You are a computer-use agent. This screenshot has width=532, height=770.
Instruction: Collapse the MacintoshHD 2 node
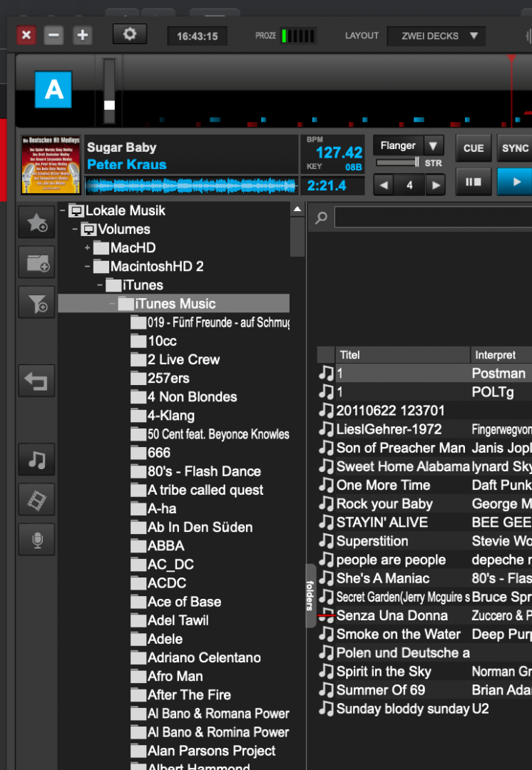click(x=88, y=267)
